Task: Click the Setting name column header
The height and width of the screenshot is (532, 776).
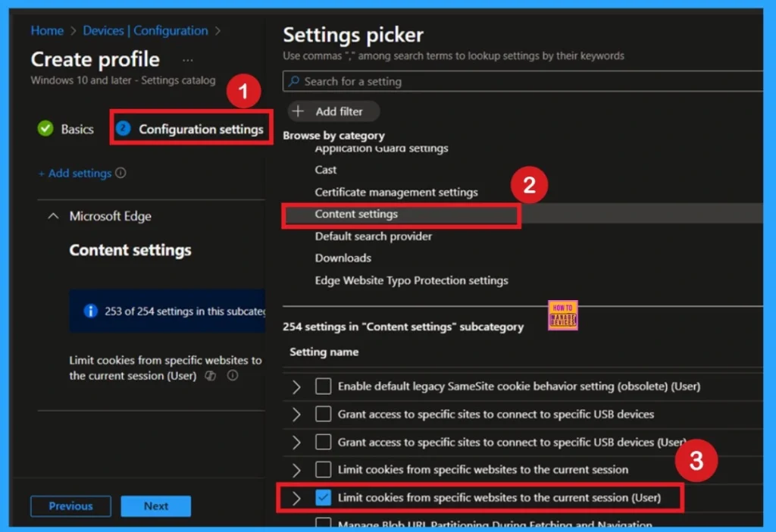Action: coord(324,352)
